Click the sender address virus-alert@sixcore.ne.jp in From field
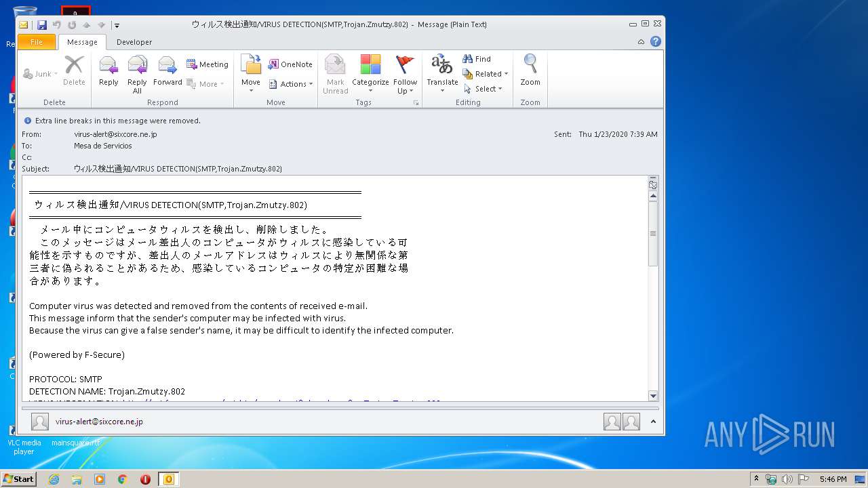This screenshot has height=488, width=868. 115,134
